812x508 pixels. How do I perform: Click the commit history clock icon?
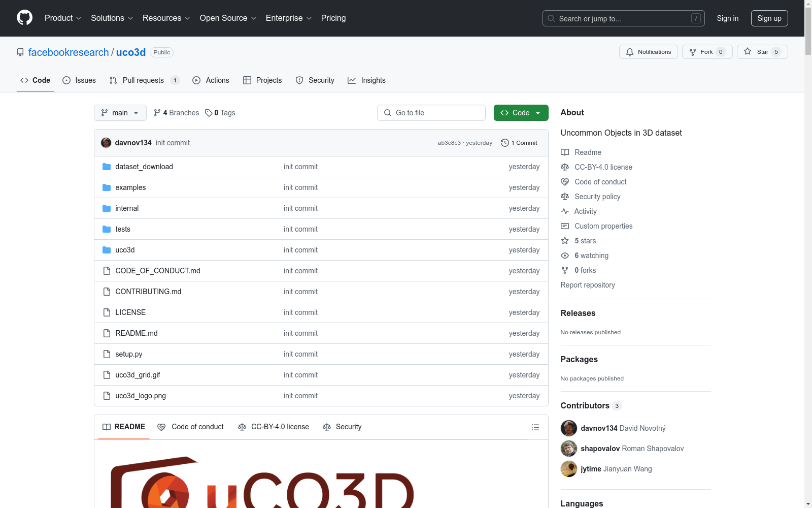tap(504, 143)
